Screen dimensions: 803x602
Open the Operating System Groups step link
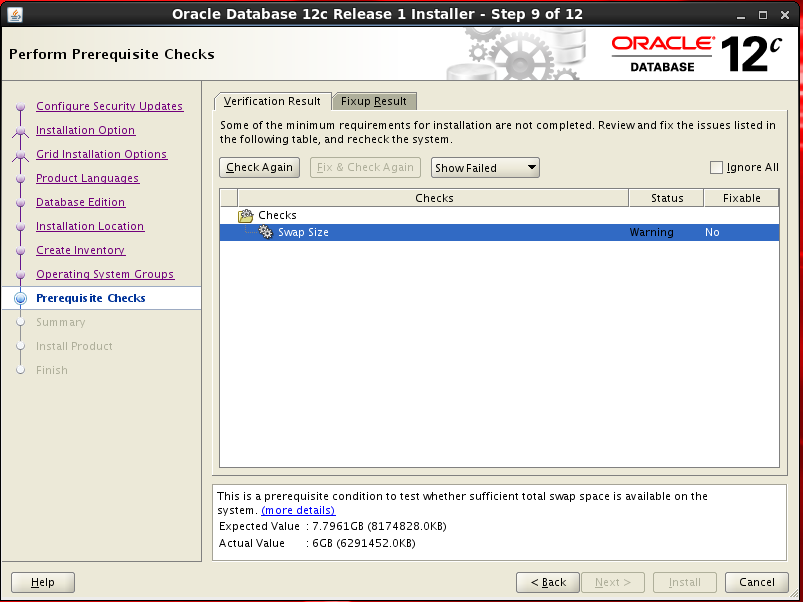(x=105, y=274)
